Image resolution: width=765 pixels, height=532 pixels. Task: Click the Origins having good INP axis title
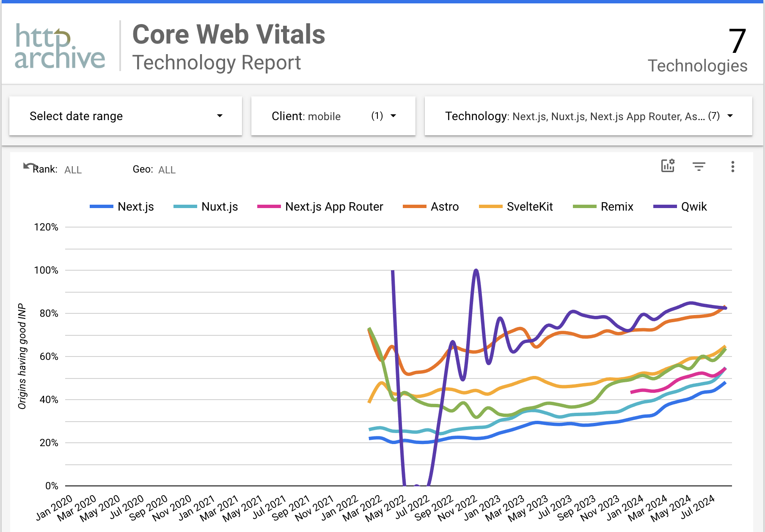click(x=22, y=356)
